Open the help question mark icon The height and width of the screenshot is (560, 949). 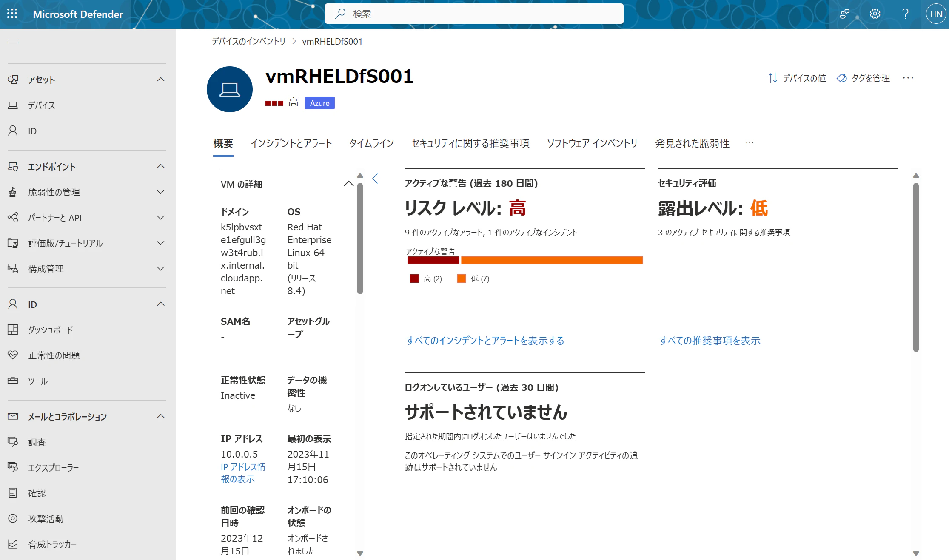(905, 14)
